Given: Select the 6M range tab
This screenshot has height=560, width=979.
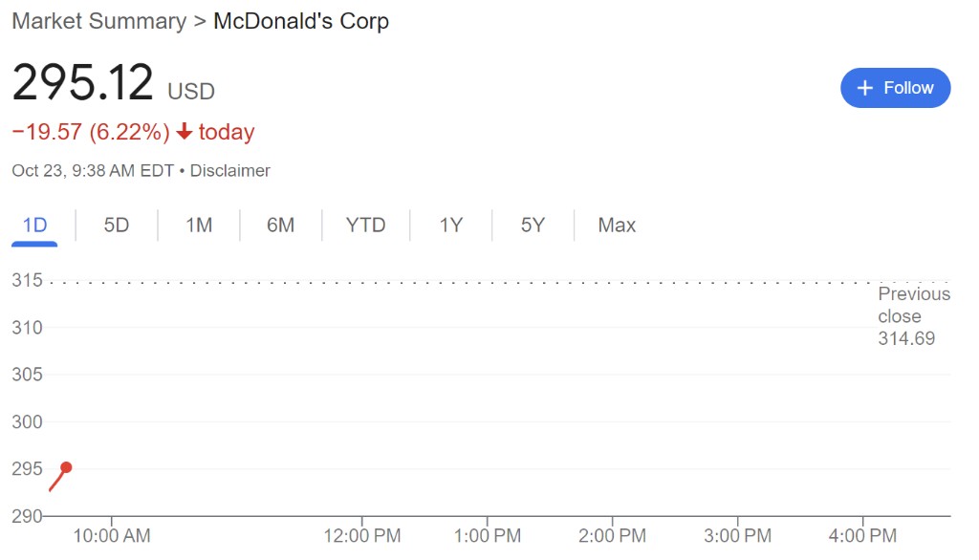Looking at the screenshot, I should pyautogui.click(x=280, y=226).
